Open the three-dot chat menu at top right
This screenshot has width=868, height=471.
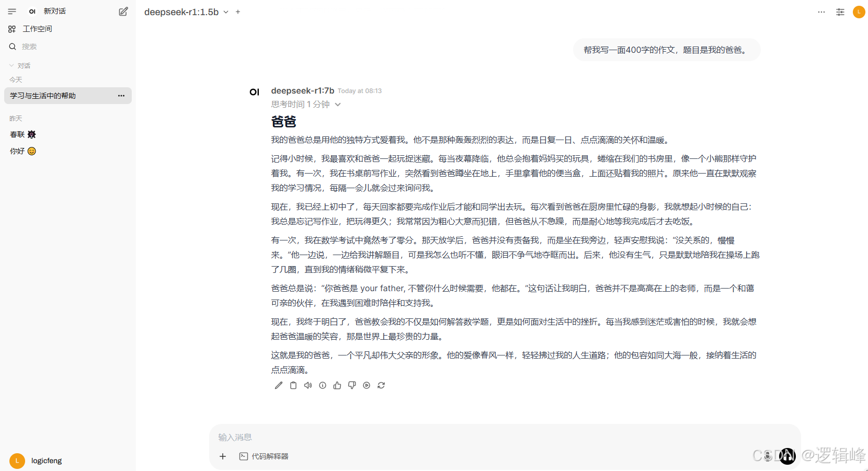(x=821, y=12)
